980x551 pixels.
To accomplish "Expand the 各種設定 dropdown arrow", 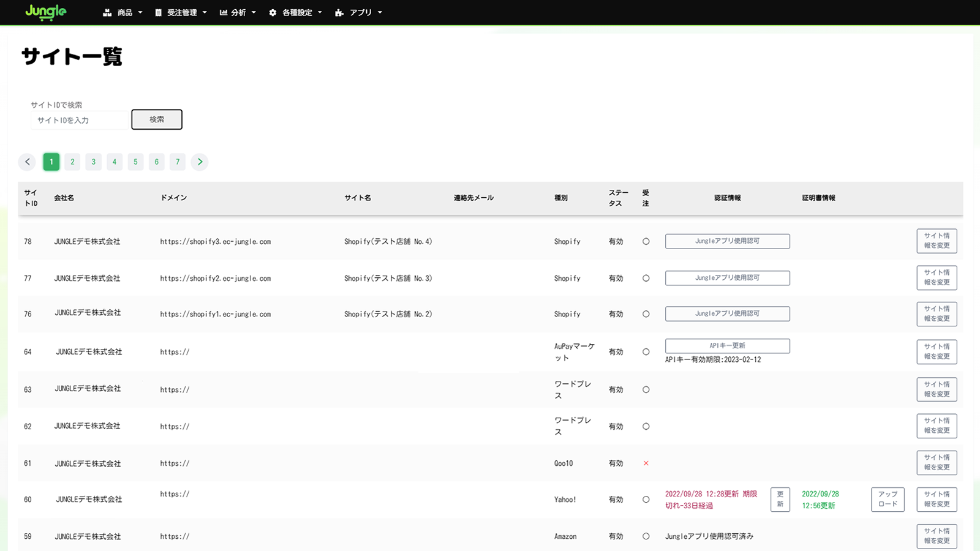I will point(320,12).
